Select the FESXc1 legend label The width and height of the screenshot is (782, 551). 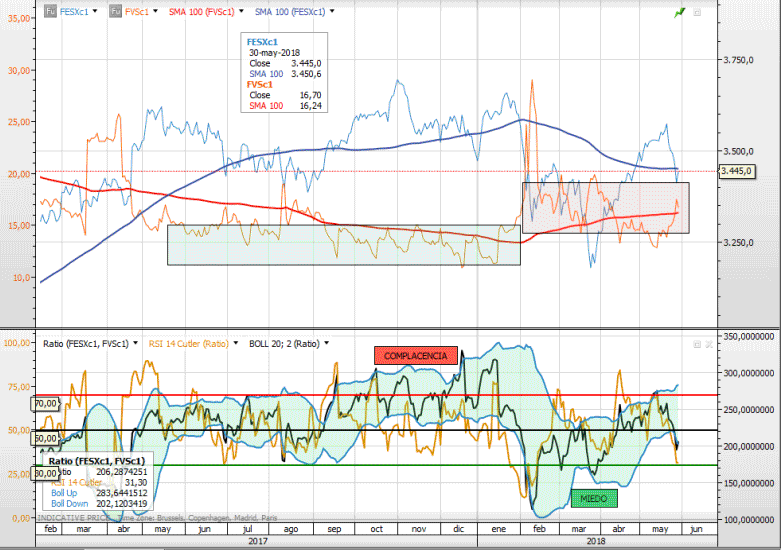(x=74, y=11)
